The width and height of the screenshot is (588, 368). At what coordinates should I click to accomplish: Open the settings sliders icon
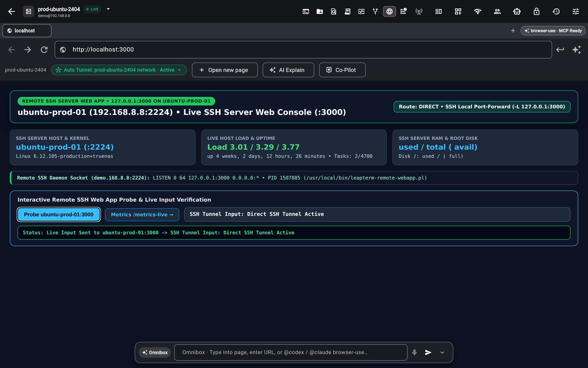[576, 11]
